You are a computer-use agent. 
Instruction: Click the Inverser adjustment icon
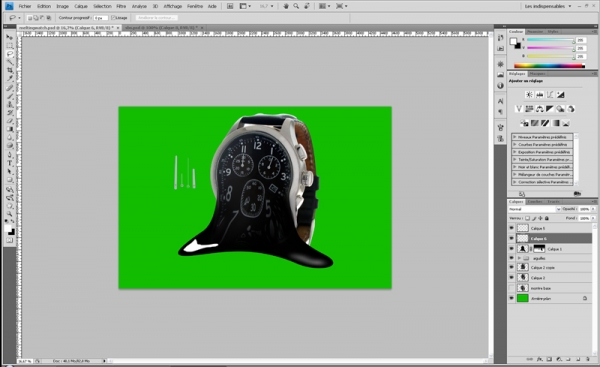click(x=524, y=123)
